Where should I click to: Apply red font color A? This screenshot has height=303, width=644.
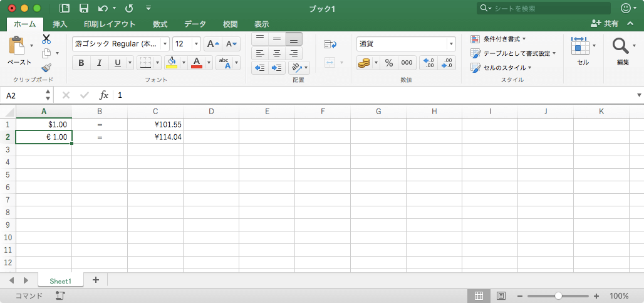197,63
